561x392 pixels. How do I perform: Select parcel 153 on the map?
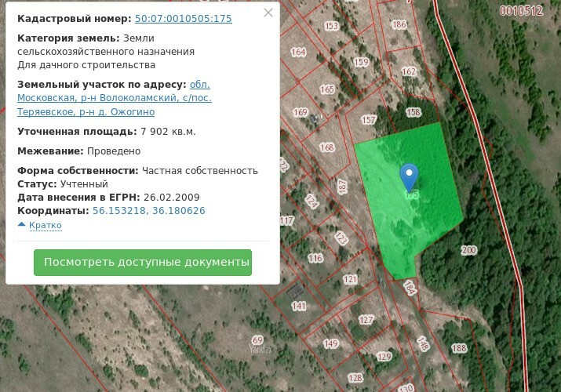pos(331,27)
